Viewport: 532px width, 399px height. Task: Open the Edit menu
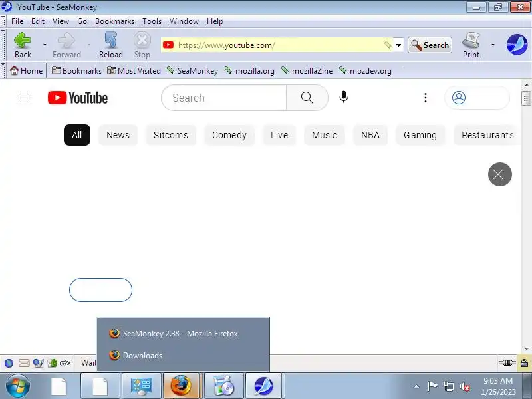point(38,21)
